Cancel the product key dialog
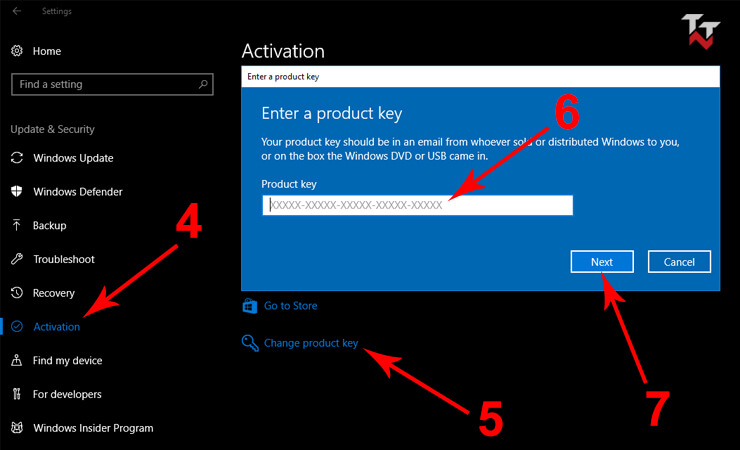 pos(679,262)
